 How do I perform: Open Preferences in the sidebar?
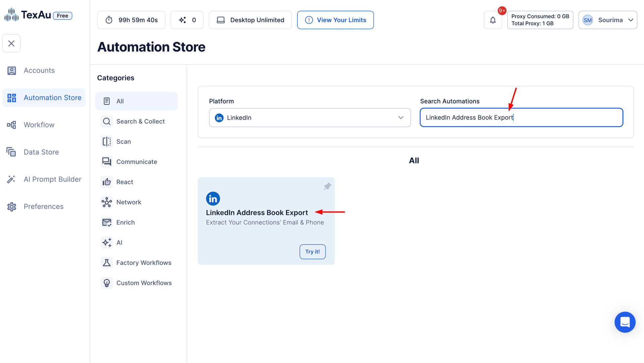44,206
